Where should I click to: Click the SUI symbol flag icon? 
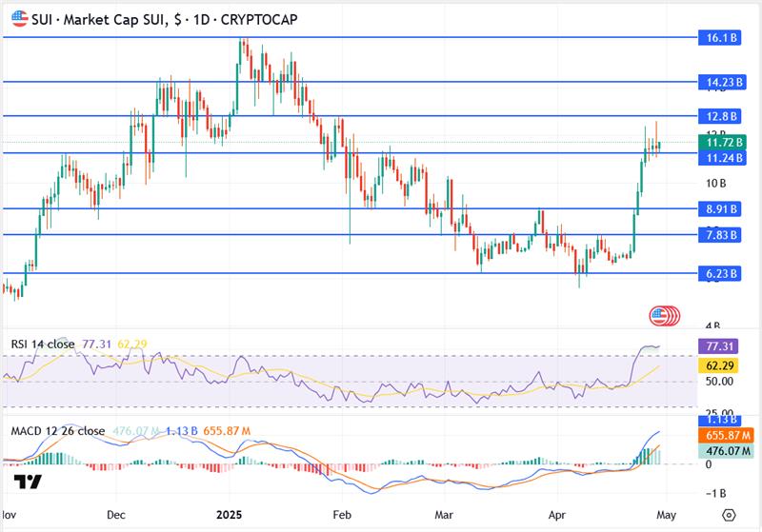18,16
